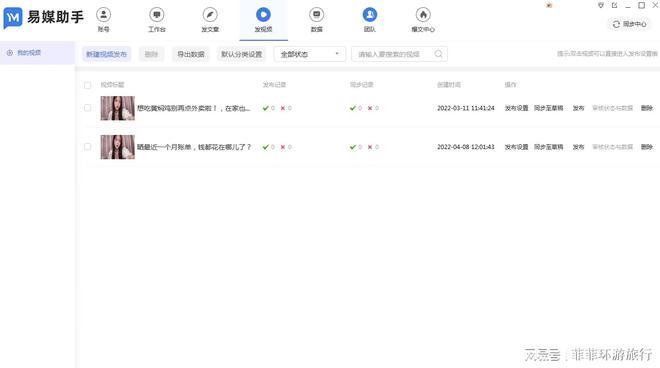Click sync failed X in 2022-03-11 row
Screen dimensions: 660x368
[x=370, y=108]
